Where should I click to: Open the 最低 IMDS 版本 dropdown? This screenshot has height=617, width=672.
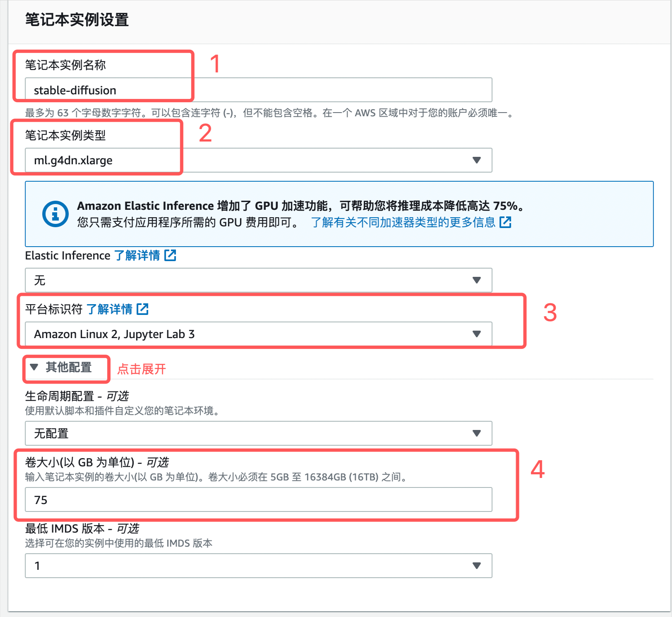click(259, 566)
